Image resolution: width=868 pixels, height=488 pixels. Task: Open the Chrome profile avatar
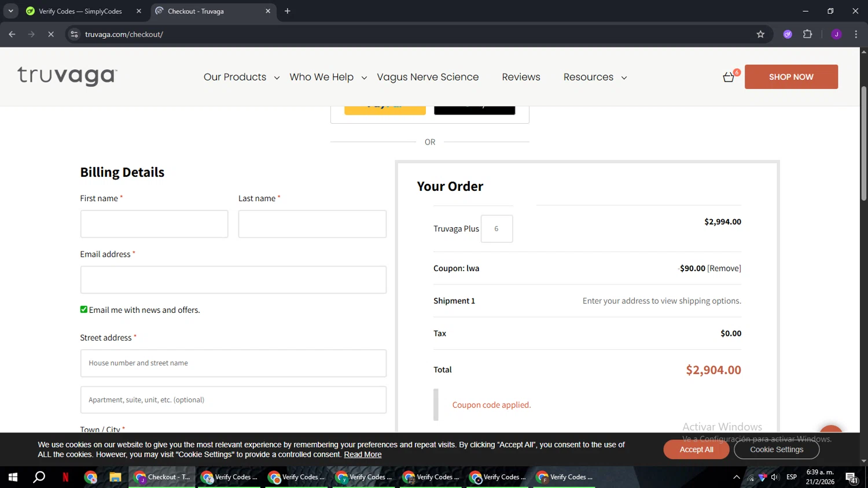(x=836, y=34)
